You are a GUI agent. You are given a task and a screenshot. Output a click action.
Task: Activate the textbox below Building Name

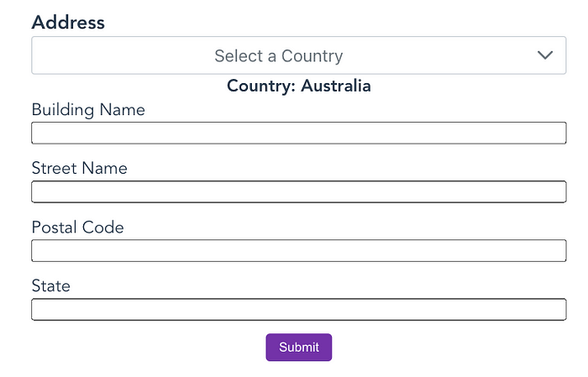[298, 133]
